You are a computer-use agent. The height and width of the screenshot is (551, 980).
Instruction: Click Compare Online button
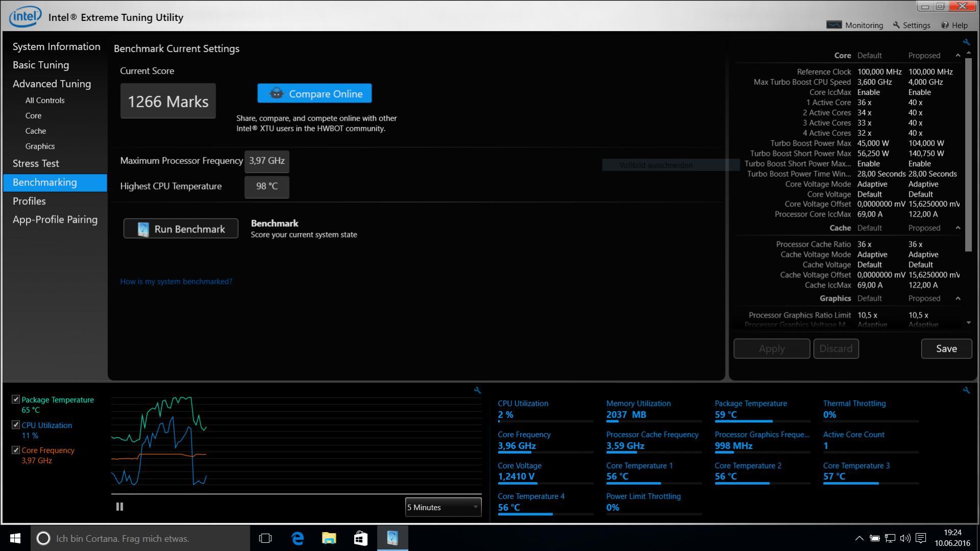(314, 93)
